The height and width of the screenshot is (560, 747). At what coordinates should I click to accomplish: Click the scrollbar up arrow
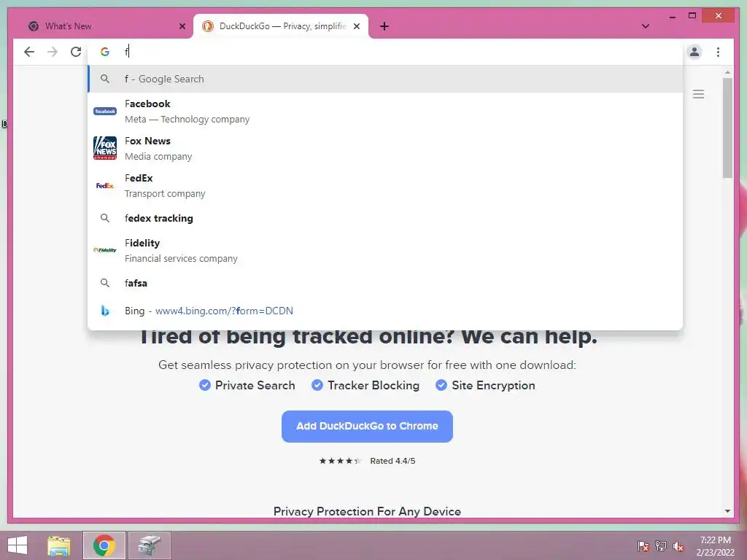[727, 72]
